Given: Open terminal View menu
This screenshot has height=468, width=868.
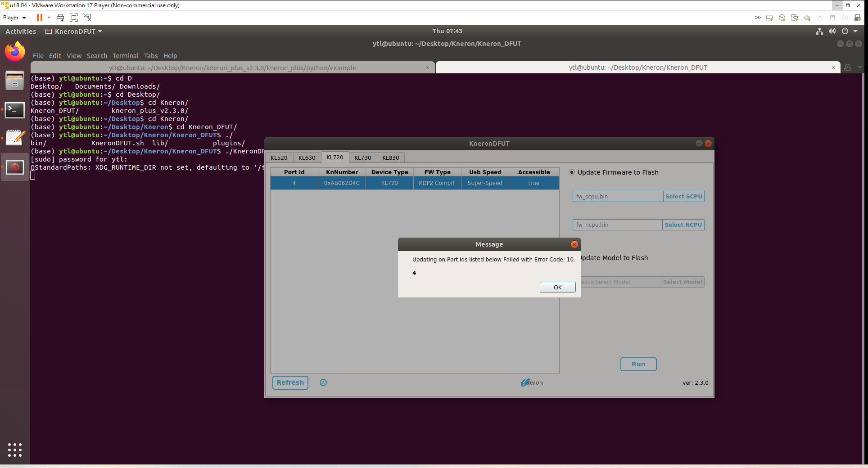Looking at the screenshot, I should click(74, 56).
